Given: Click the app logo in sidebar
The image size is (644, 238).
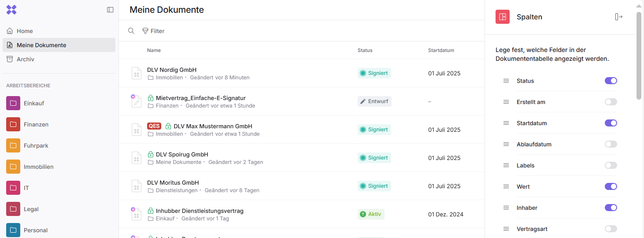Looking at the screenshot, I should (x=11, y=10).
